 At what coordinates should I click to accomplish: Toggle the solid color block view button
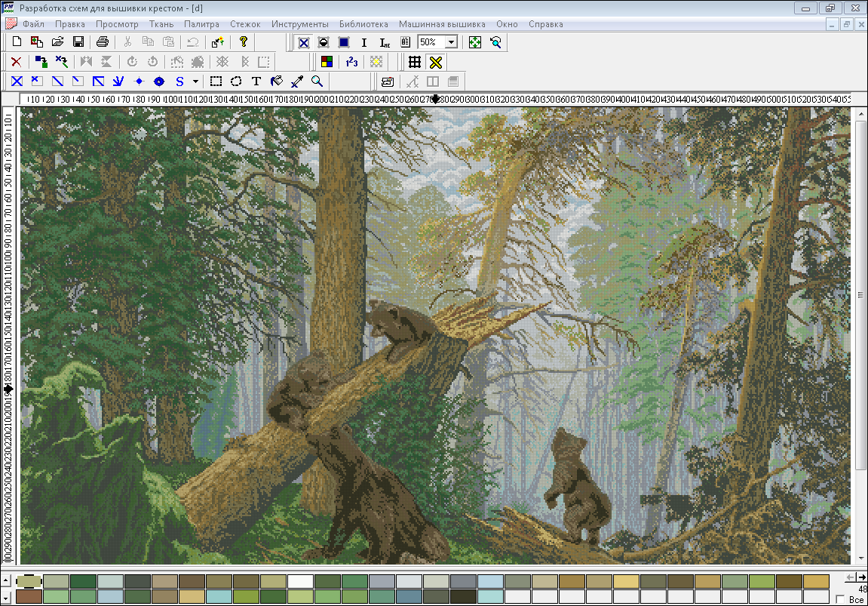(x=344, y=42)
